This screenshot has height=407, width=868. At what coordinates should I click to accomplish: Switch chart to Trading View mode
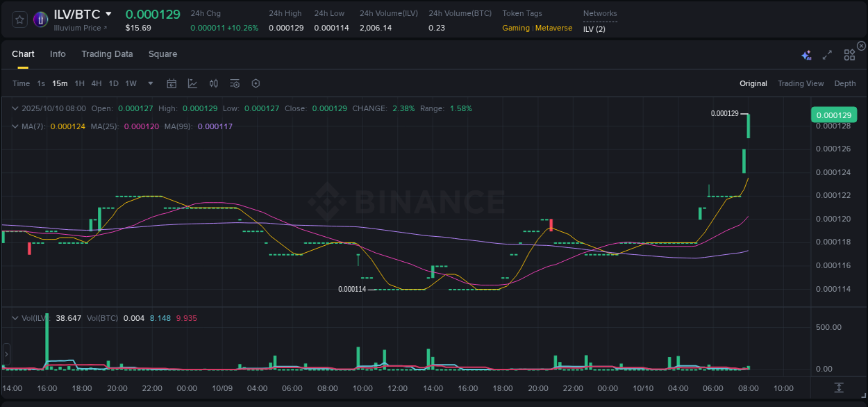[801, 83]
